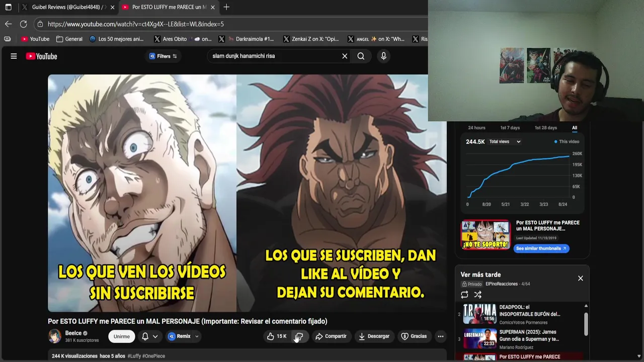Click Descargar download button
The image size is (644, 362).
point(374,336)
